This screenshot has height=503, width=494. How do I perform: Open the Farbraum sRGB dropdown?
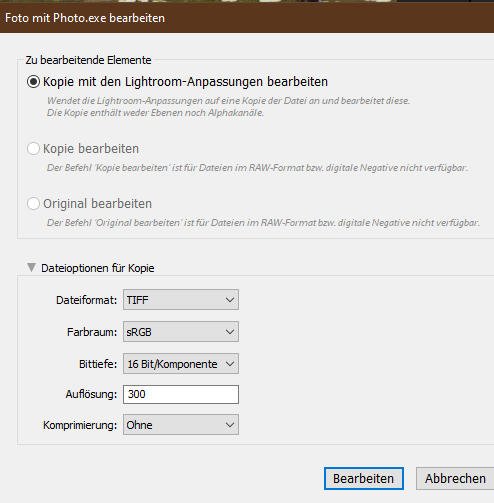click(x=181, y=332)
